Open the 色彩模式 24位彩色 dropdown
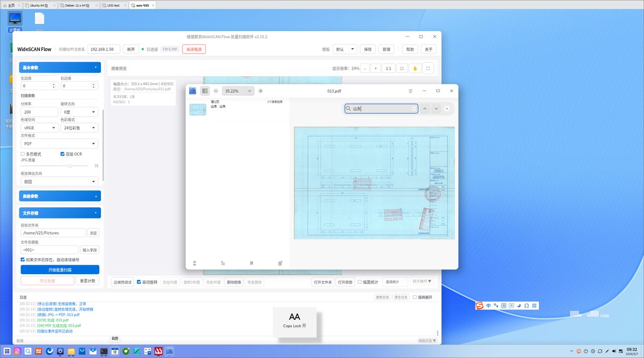Viewport: 644px width, 358px height. tap(79, 128)
